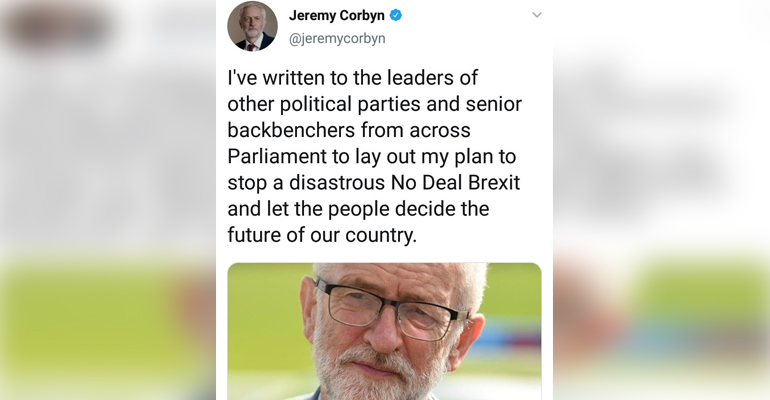
Task: Open the @jeremycorbyn handle link
Action: point(337,38)
